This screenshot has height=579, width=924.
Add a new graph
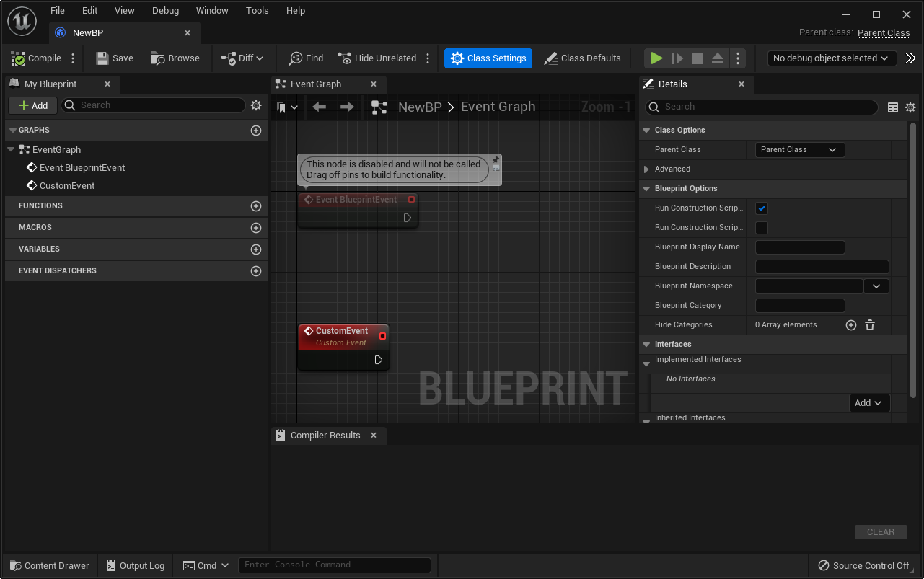pos(255,131)
